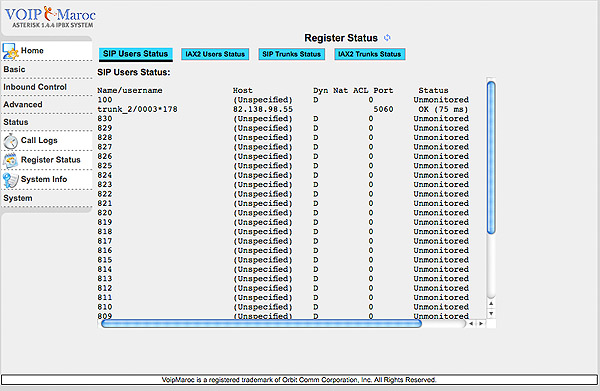Click the 'Host' column header
Viewport: 600px width, 391px height.
click(x=243, y=91)
